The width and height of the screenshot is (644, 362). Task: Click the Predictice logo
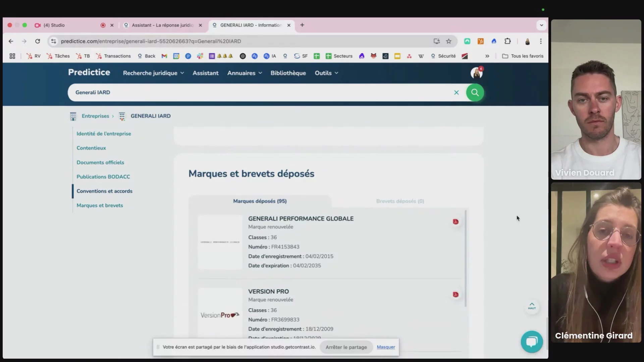pyautogui.click(x=89, y=72)
